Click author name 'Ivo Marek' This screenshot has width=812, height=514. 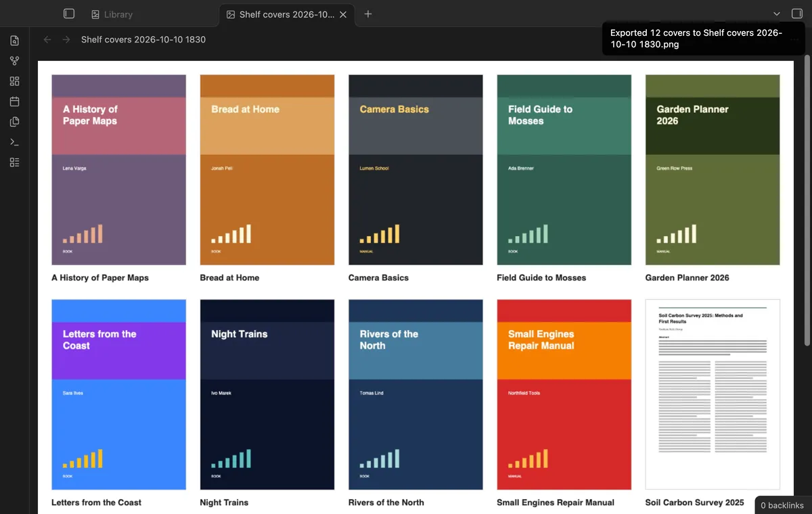pyautogui.click(x=221, y=393)
